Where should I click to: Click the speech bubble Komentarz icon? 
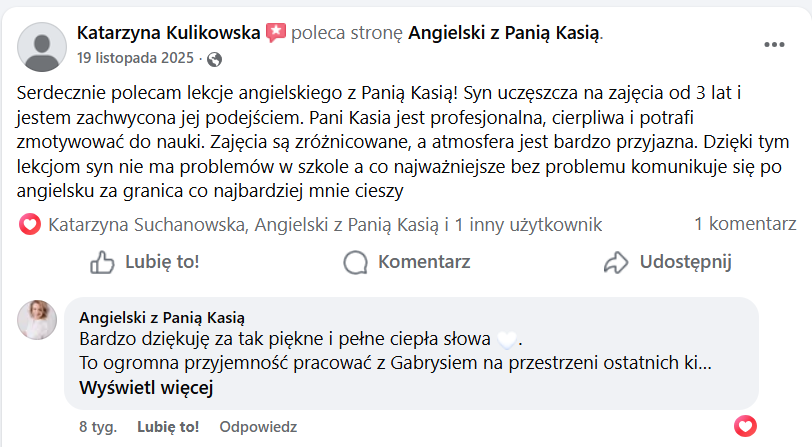click(x=355, y=262)
